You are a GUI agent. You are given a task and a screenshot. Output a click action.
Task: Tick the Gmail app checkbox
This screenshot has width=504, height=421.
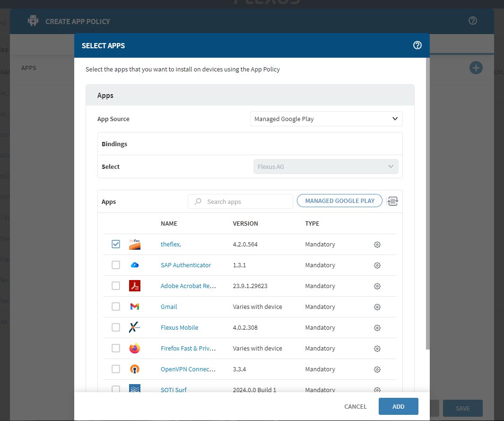tap(116, 307)
